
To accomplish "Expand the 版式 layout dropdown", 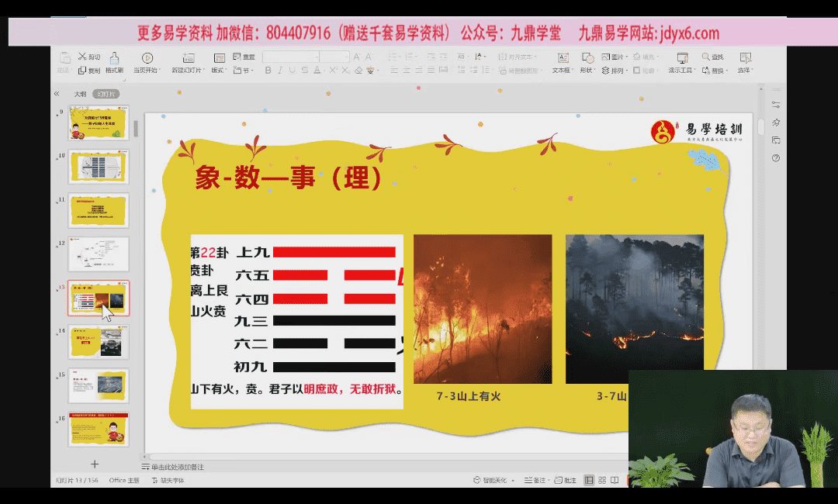I will pyautogui.click(x=218, y=70).
